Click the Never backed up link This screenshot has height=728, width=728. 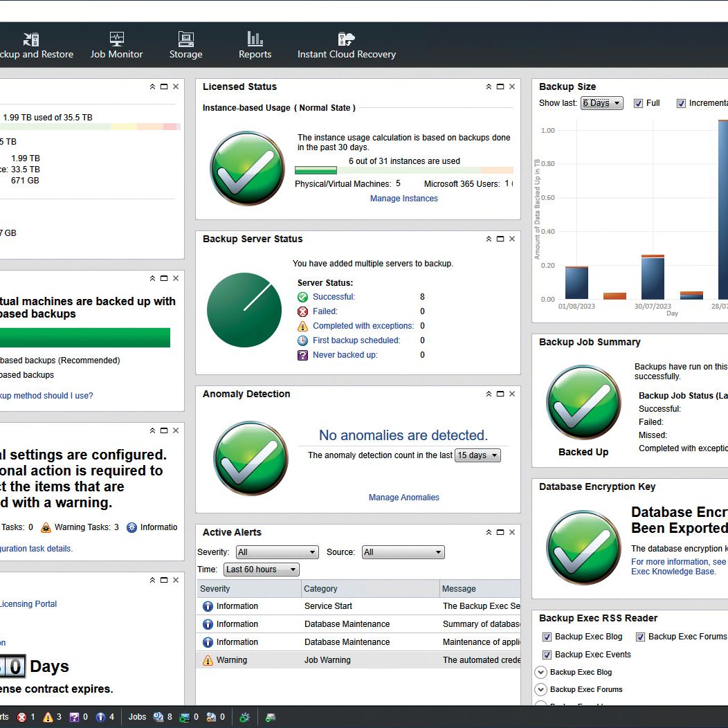(x=345, y=355)
